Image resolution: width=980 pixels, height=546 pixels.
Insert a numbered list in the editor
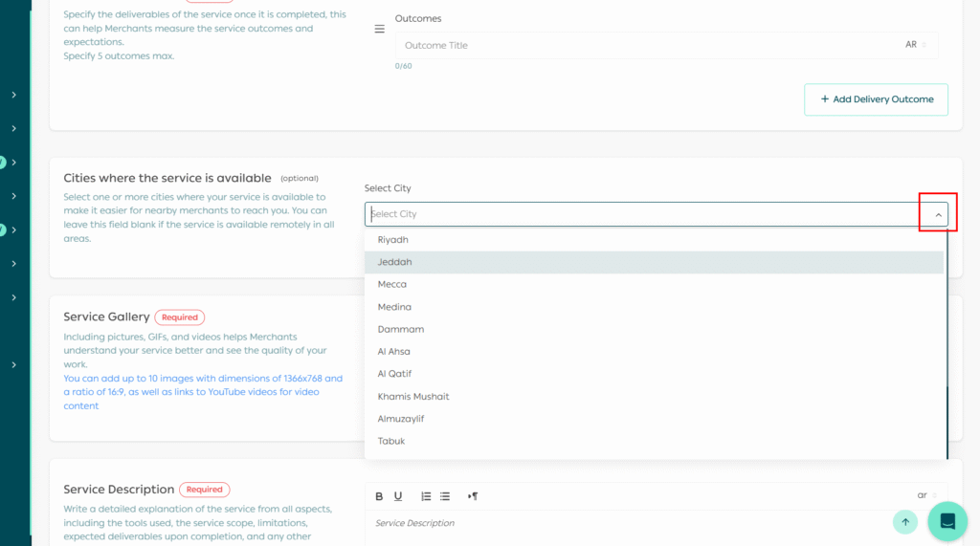click(x=426, y=496)
